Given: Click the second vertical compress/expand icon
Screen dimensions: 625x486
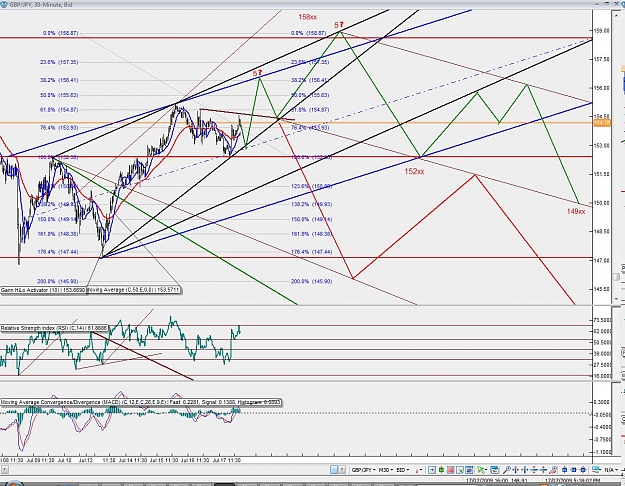Looking at the screenshot, I should click(x=543, y=470).
